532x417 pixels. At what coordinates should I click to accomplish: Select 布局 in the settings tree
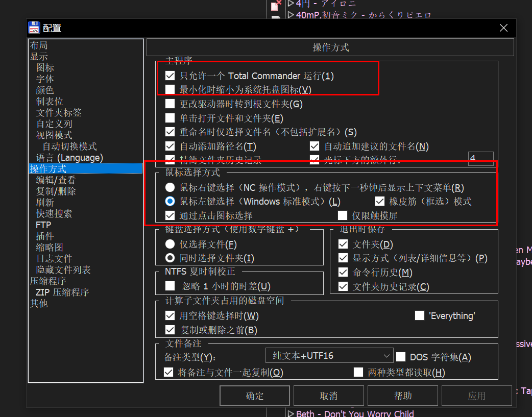(39, 45)
